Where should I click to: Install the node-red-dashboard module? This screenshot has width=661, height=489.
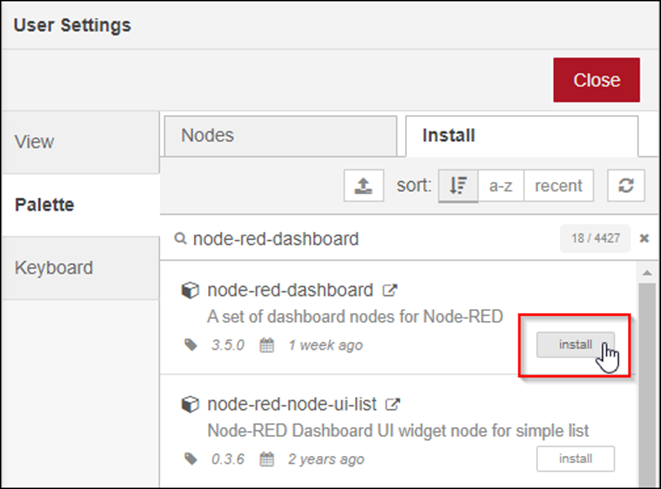point(575,345)
